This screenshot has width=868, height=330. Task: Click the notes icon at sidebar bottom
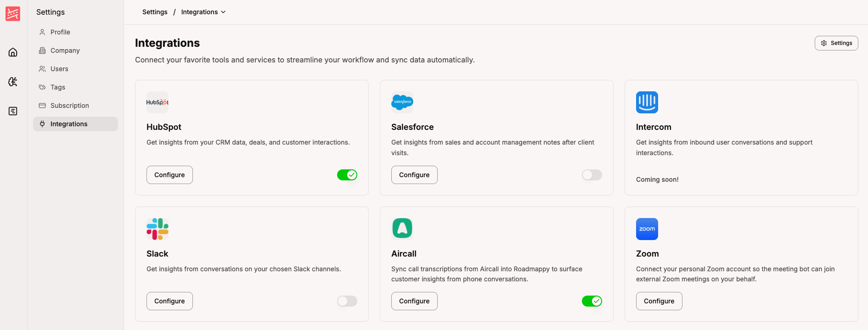click(x=12, y=111)
